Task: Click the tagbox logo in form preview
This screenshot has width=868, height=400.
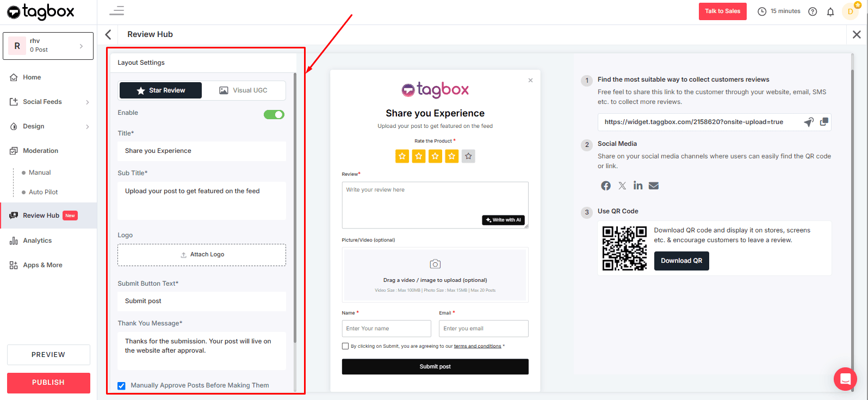Action: coord(435,89)
